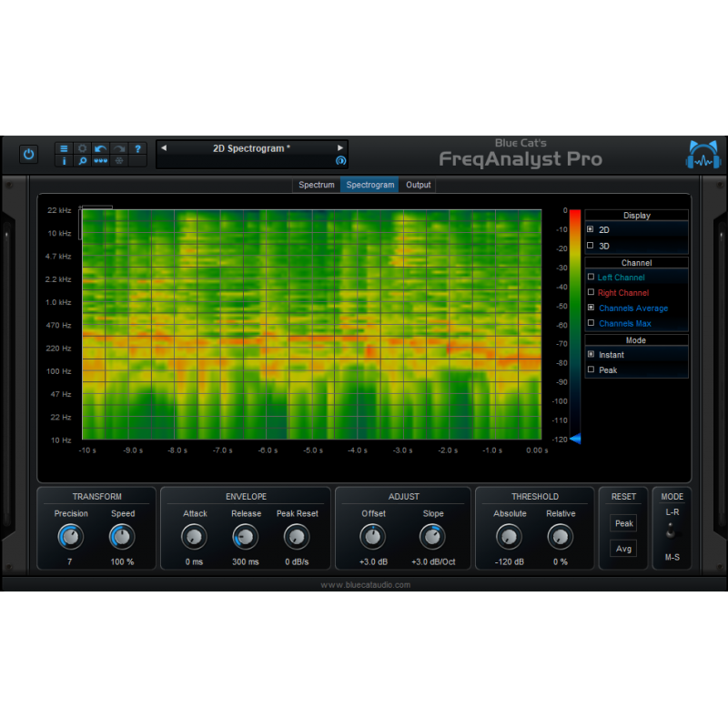This screenshot has height=728, width=728.
Task: Click the undo arrow icon
Action: 100,148
